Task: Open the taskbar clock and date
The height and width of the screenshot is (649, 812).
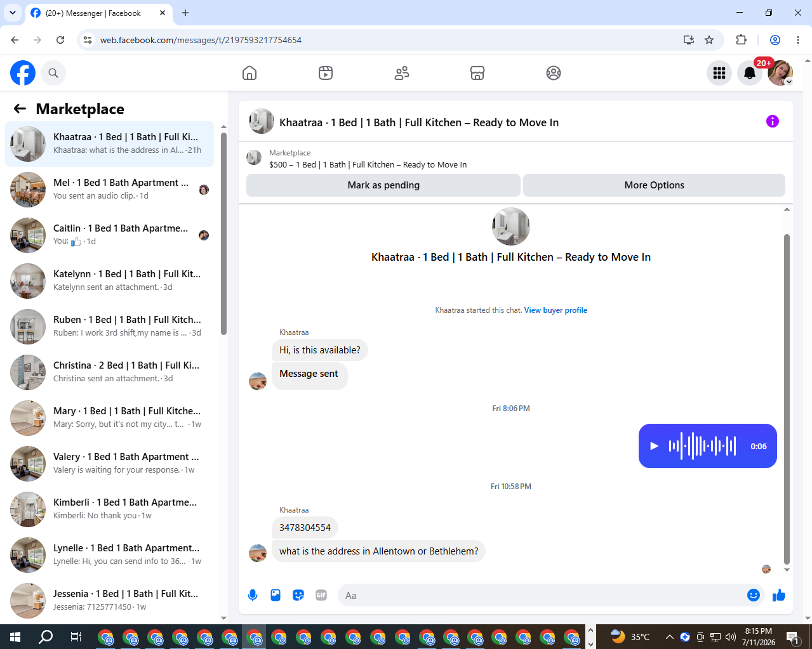Action: (759, 636)
